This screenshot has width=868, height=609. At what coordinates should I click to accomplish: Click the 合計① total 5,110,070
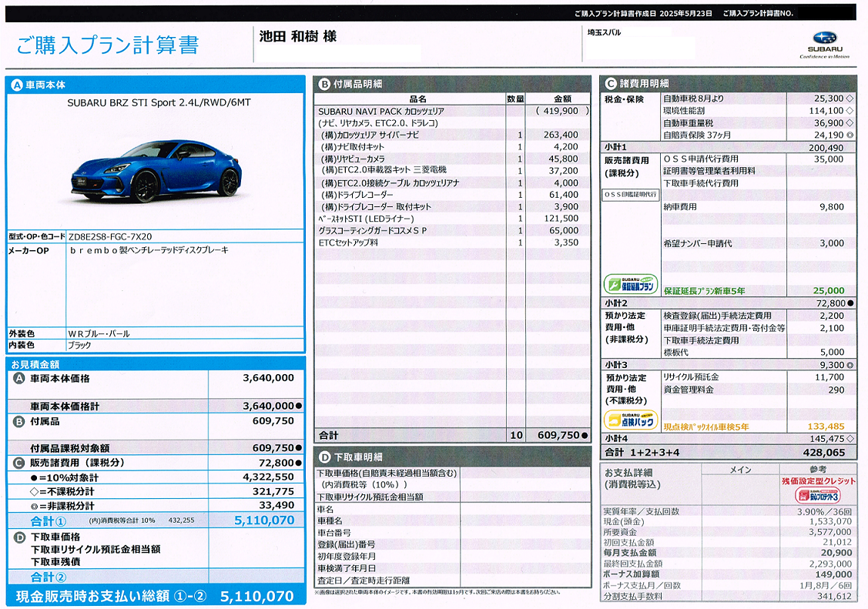(265, 520)
